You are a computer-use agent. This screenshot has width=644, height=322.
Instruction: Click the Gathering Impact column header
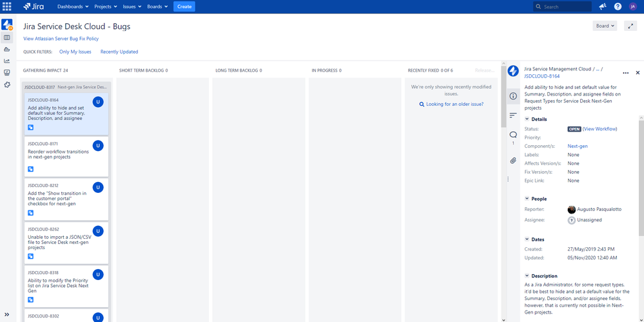(46, 70)
